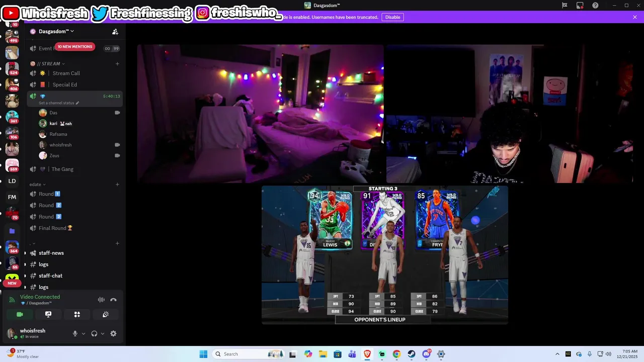Add a channel to the edate category
The image size is (644, 362).
point(117,185)
